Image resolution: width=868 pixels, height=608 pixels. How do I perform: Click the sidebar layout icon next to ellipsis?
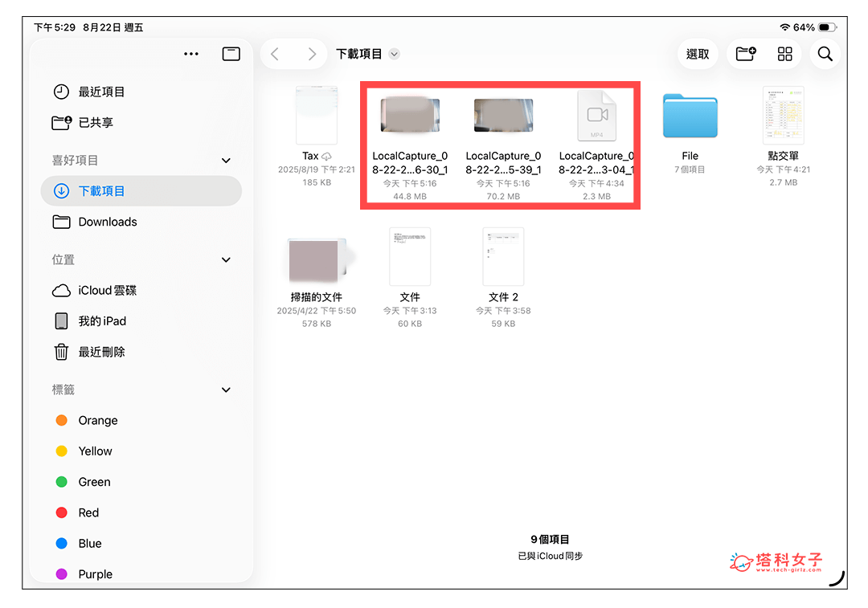231,54
